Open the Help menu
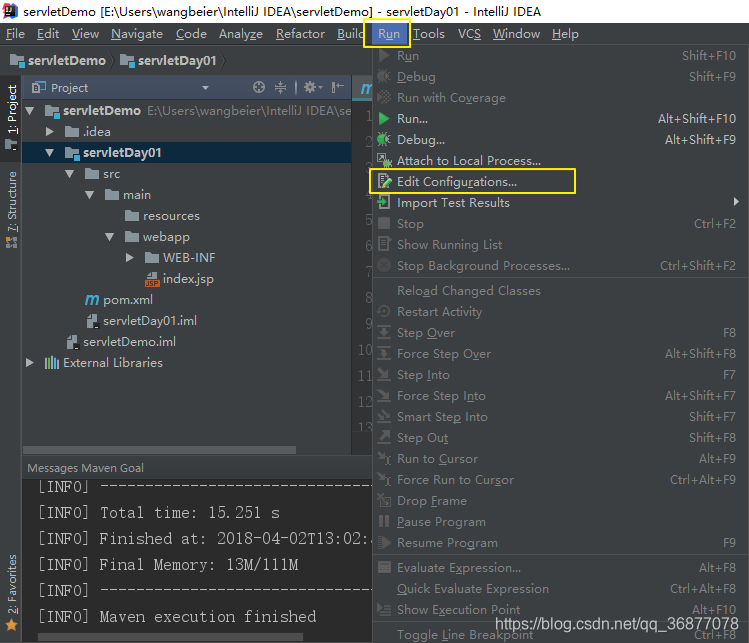Screen dimensions: 749x643 tap(565, 34)
